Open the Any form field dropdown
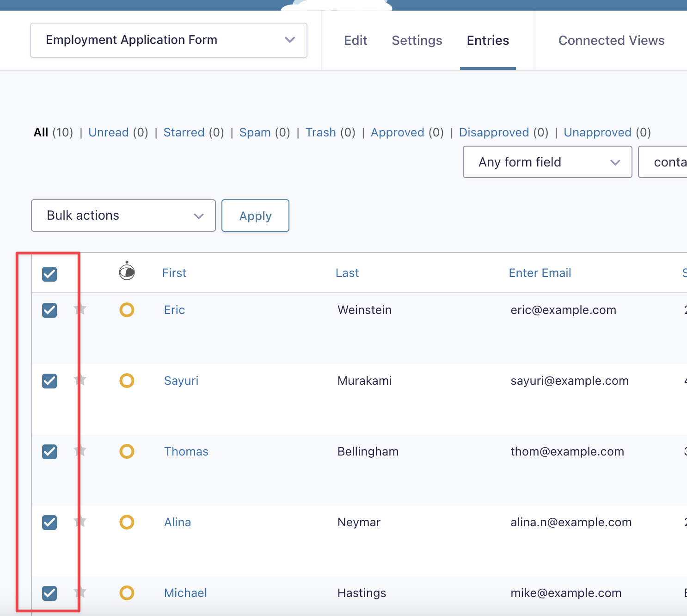 click(x=547, y=162)
